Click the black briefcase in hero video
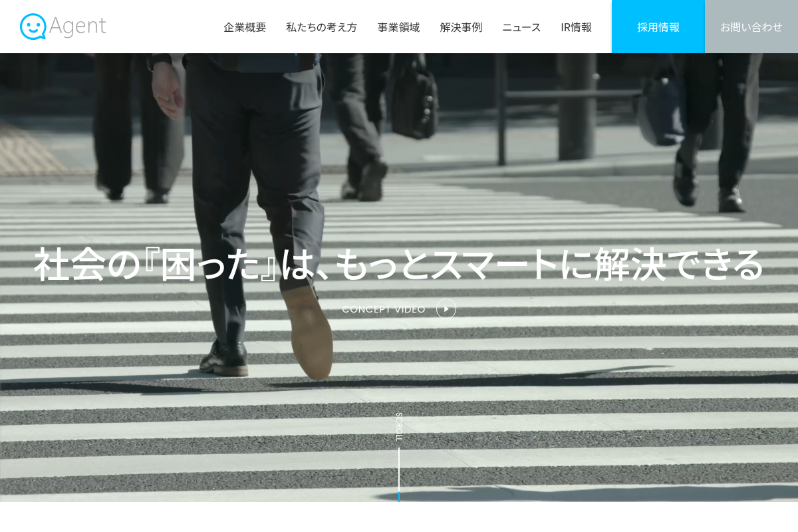 [414, 100]
